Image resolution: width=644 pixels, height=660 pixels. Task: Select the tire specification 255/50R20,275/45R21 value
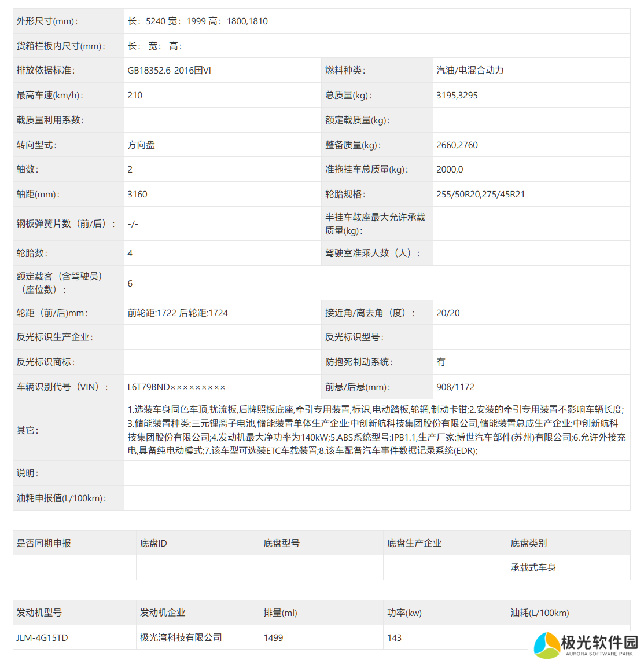click(480, 194)
